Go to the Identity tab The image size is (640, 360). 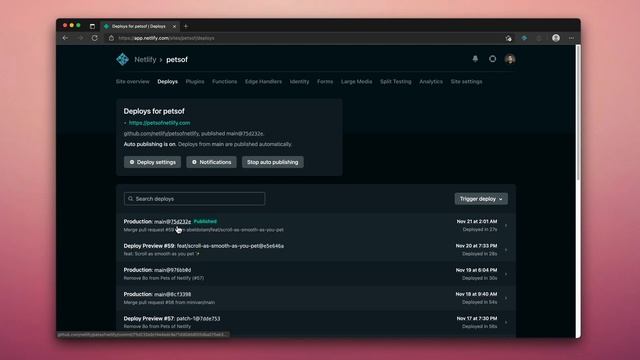coord(299,82)
